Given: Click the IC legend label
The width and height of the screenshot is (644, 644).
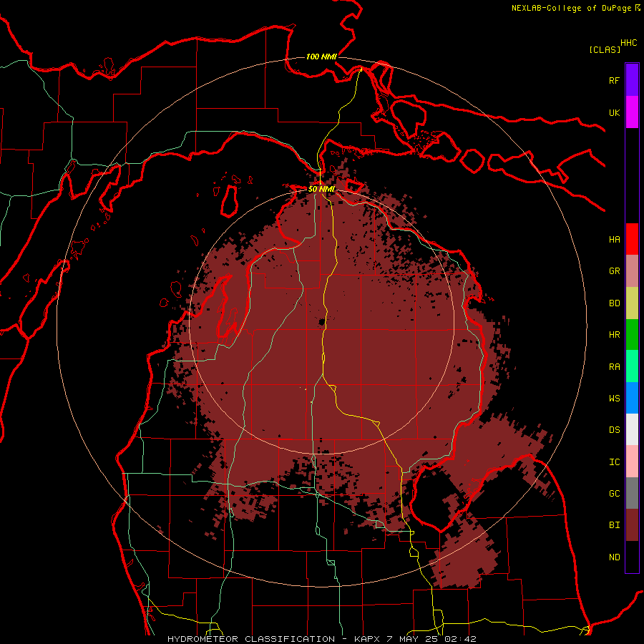Looking at the screenshot, I should (614, 462).
